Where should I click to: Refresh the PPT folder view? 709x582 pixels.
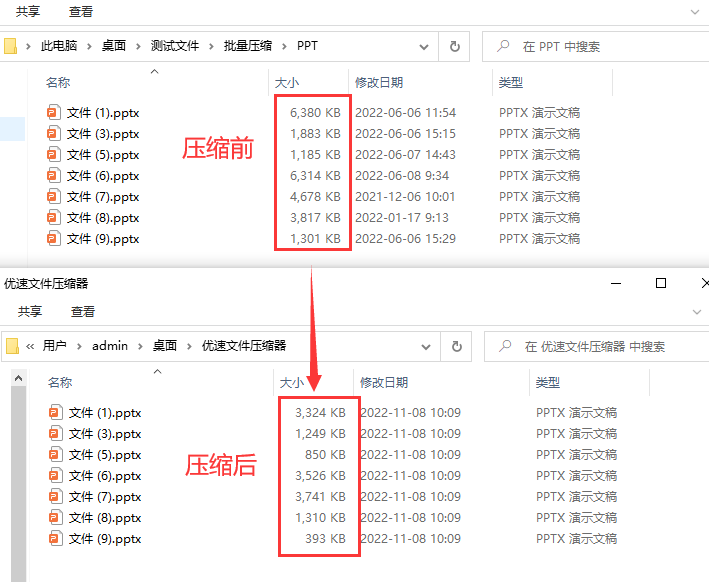point(454,47)
